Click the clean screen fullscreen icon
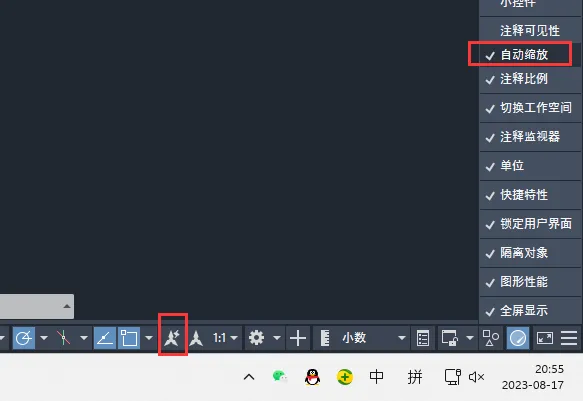The width and height of the screenshot is (583, 401). pyautogui.click(x=545, y=338)
